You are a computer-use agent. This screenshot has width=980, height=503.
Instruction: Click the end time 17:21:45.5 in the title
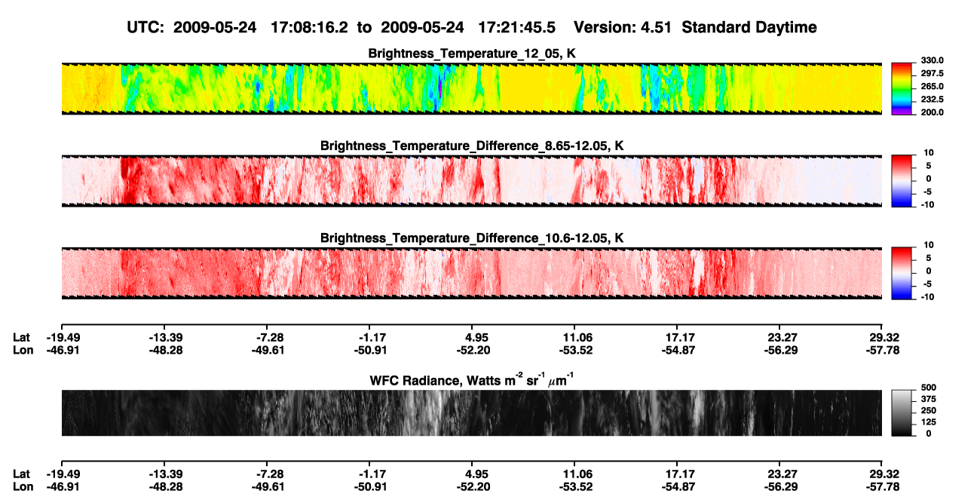tap(517, 27)
